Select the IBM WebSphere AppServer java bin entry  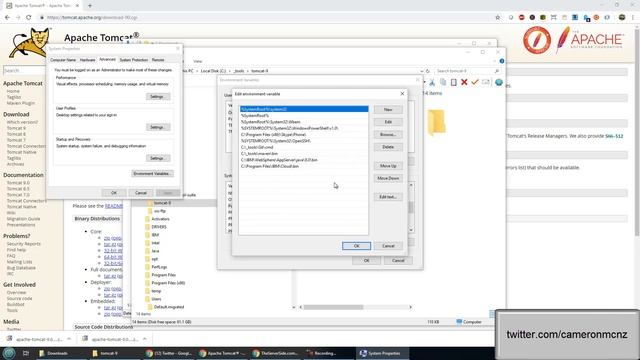tap(304, 160)
